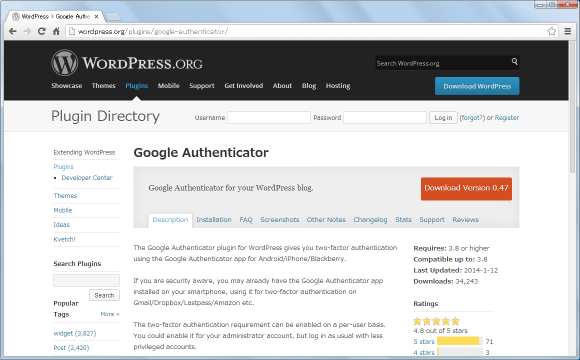Open a new browser tab
This screenshot has height=360, width=580.
113,17
